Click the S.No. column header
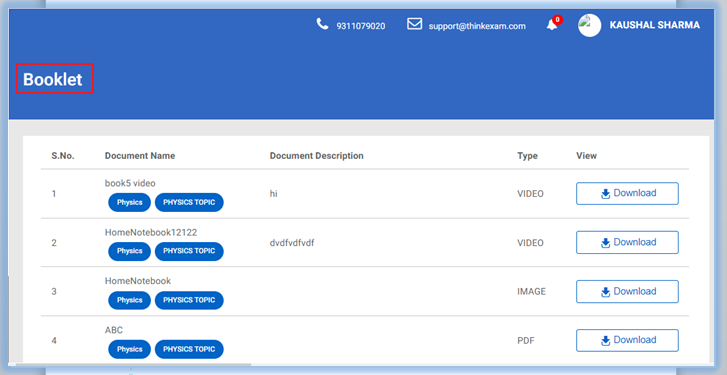This screenshot has width=727, height=375. pyautogui.click(x=63, y=156)
